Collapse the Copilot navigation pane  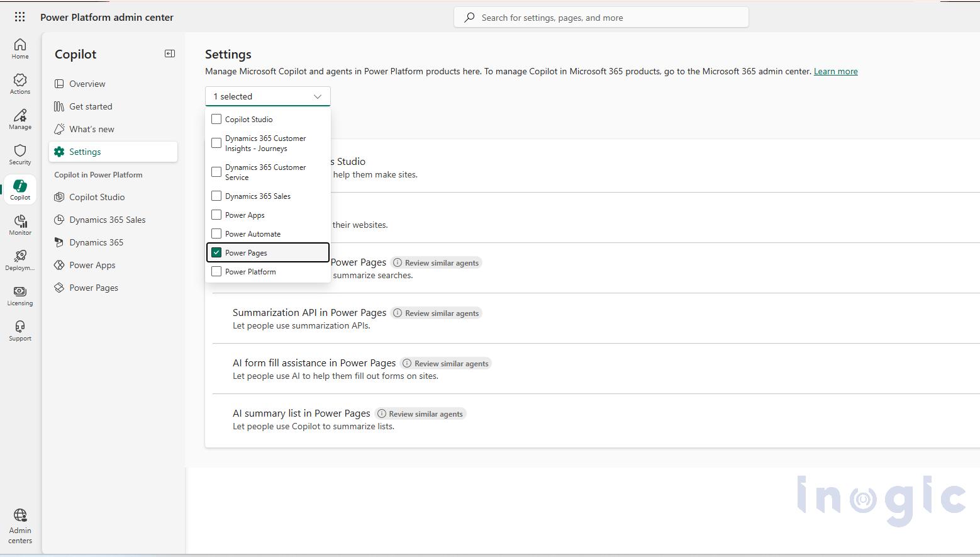coord(170,53)
